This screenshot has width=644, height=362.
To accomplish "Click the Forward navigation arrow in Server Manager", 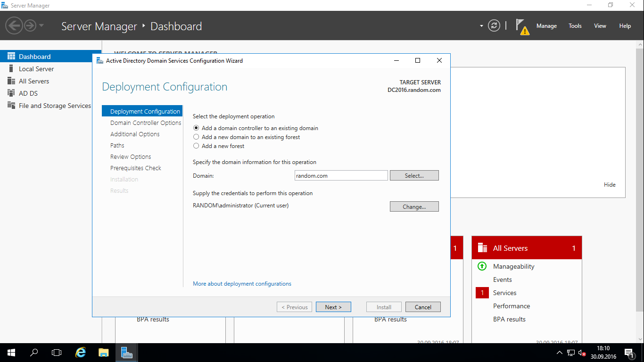I will [x=30, y=25].
